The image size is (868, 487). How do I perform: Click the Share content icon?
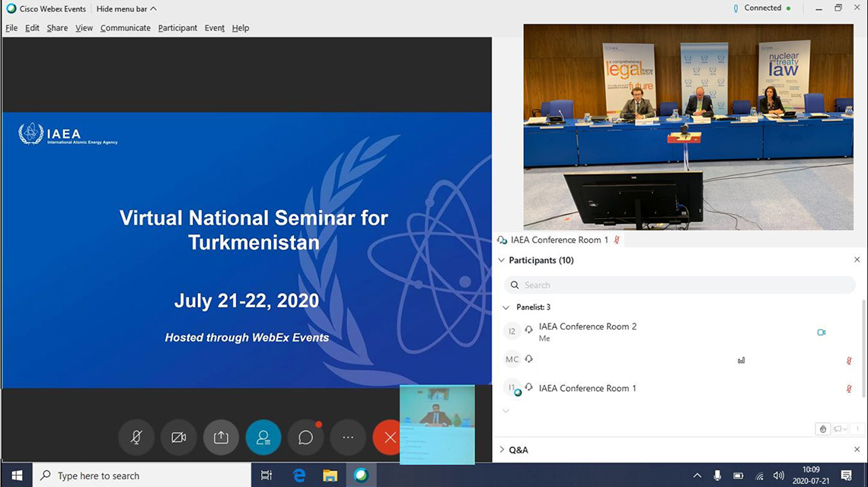click(x=221, y=438)
